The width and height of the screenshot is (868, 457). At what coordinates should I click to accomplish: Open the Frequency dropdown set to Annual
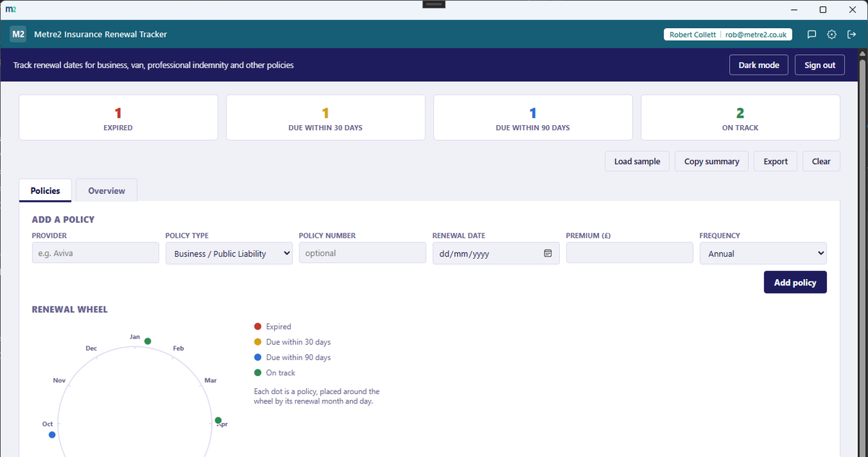tap(763, 253)
